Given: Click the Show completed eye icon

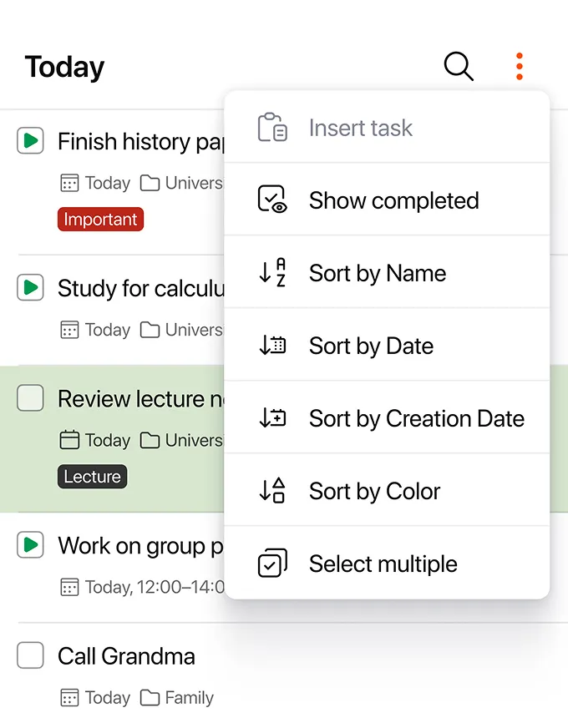Looking at the screenshot, I should click(272, 200).
